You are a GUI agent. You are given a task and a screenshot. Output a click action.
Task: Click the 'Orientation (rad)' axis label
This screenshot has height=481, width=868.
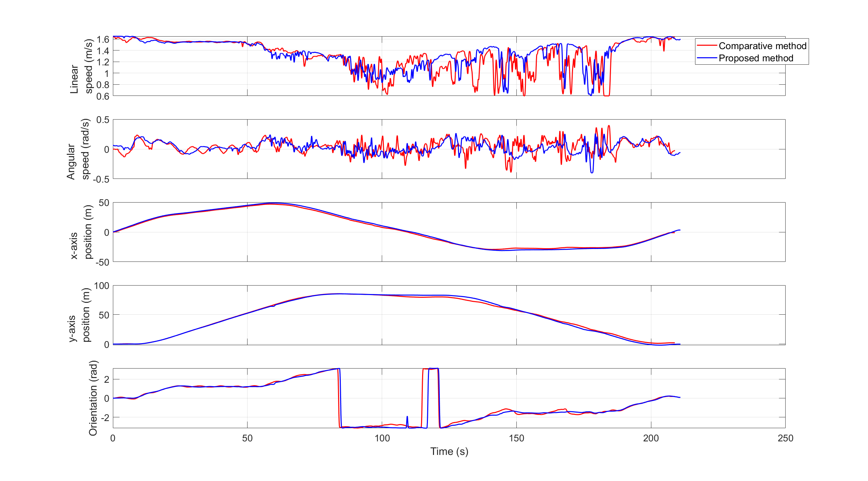93,398
